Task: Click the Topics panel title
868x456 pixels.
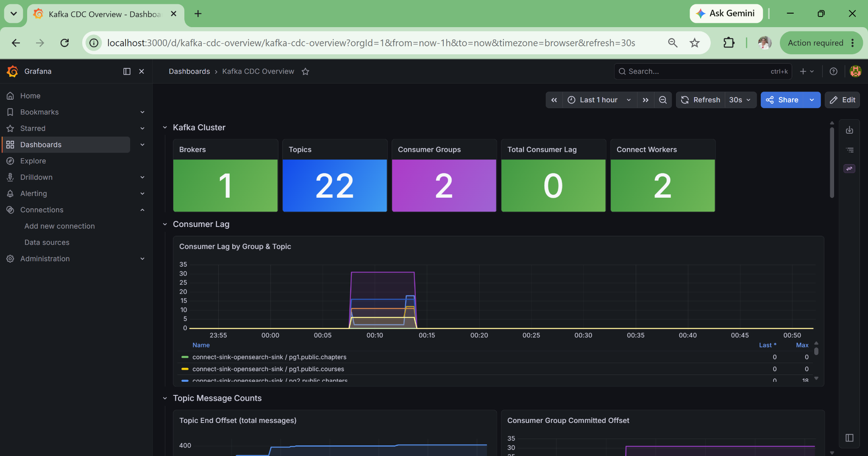Action: (x=300, y=150)
